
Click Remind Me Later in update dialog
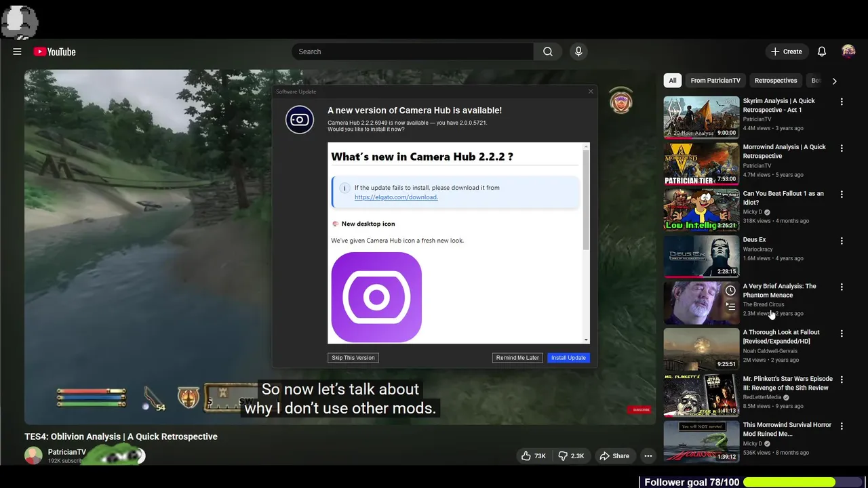pyautogui.click(x=517, y=358)
